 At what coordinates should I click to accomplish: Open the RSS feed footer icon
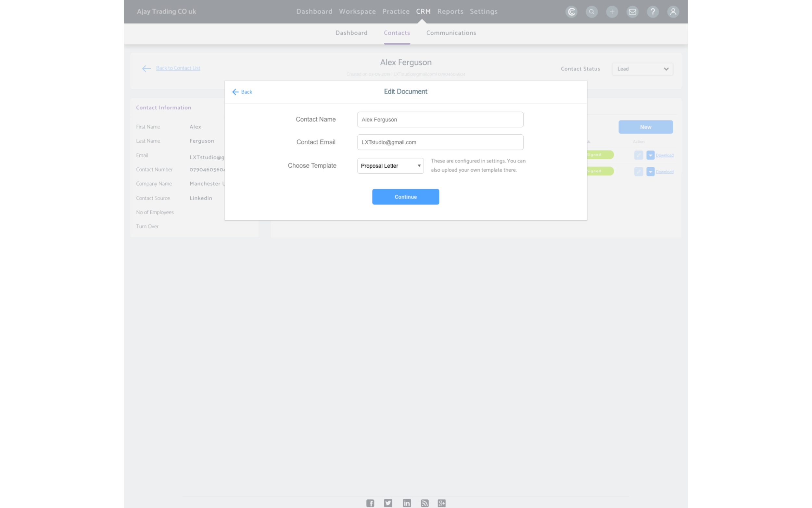(425, 503)
